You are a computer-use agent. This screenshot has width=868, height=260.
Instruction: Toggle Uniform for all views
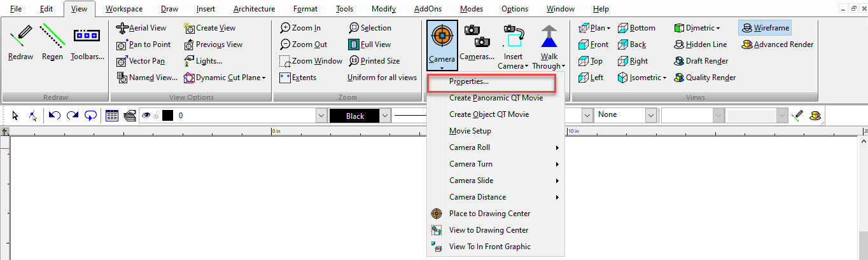coord(382,78)
